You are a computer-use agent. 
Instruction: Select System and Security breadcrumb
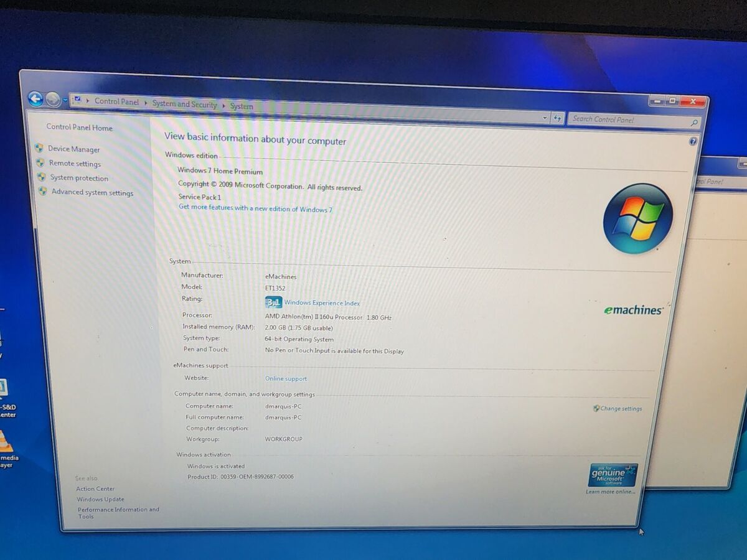(x=184, y=104)
